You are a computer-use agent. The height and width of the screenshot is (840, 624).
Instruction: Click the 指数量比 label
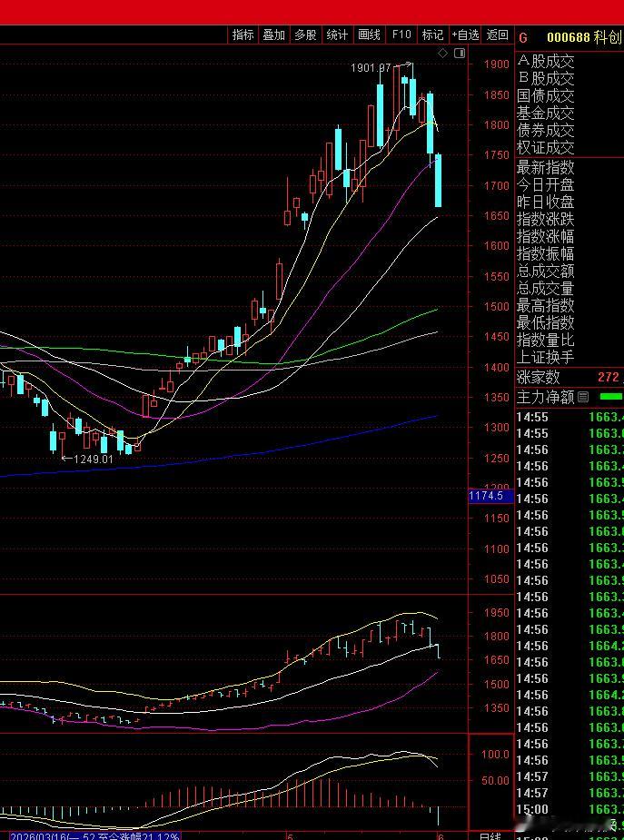click(x=545, y=340)
